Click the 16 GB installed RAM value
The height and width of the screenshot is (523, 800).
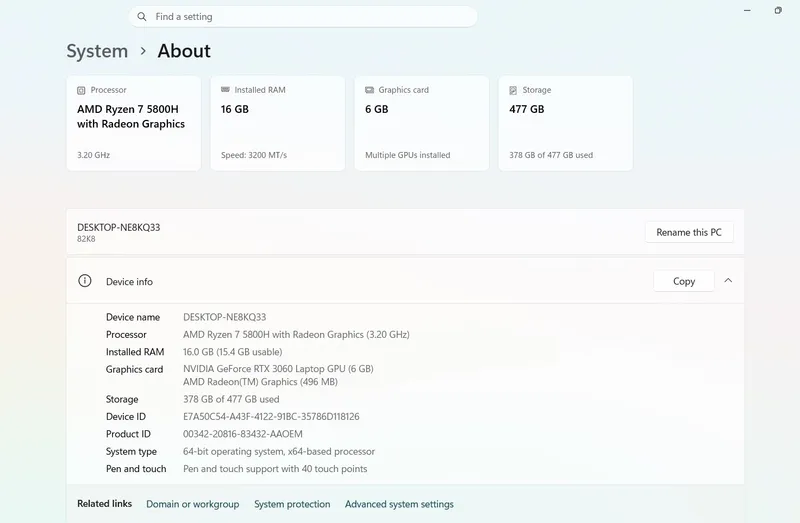pos(235,109)
